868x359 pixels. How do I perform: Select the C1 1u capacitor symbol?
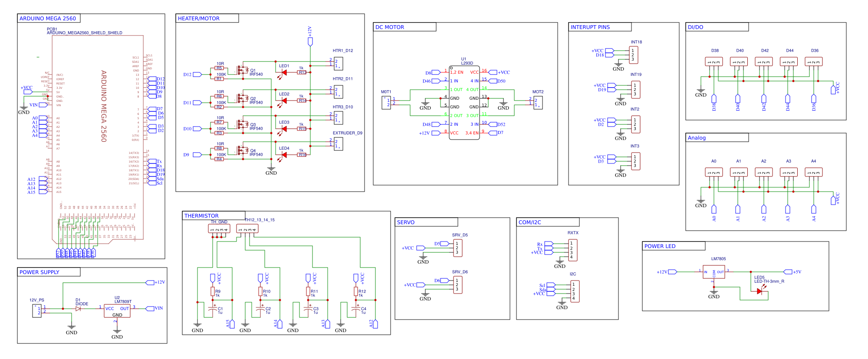tap(213, 309)
